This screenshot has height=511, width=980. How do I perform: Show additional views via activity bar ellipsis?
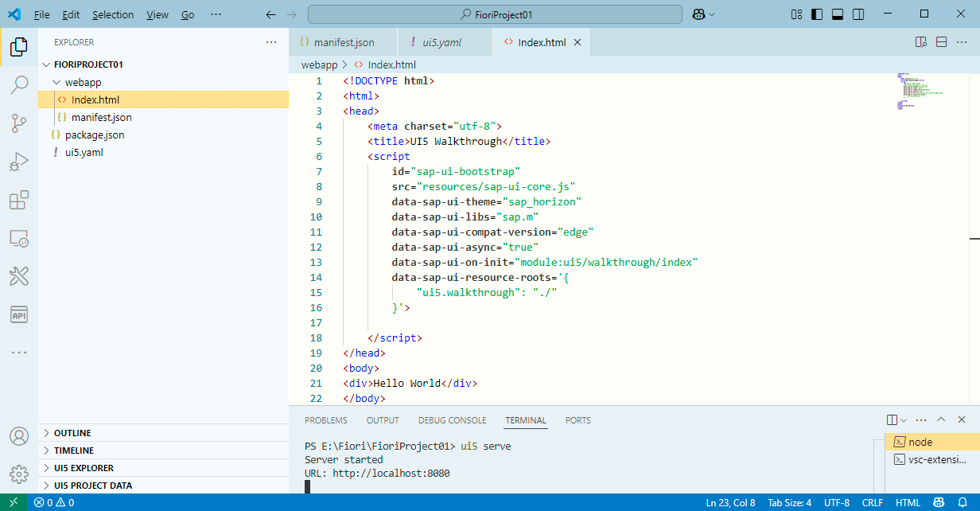(x=19, y=352)
